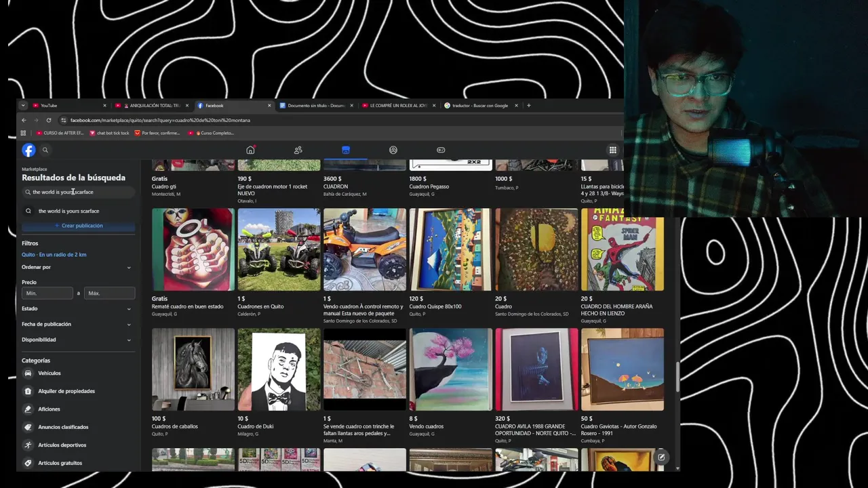Switch to the LE COMPRÉ UN ROLEX tab
Screen dimensions: 868x488
coord(399,105)
